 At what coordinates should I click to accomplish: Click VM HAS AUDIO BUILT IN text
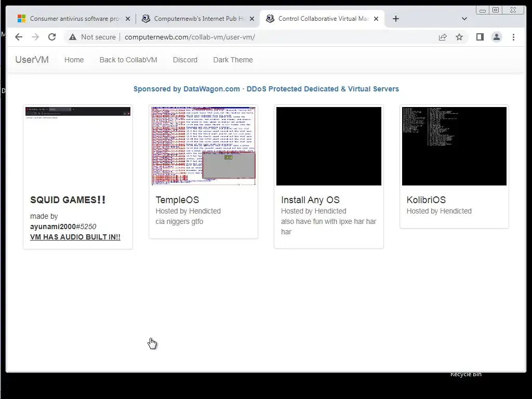(x=75, y=237)
